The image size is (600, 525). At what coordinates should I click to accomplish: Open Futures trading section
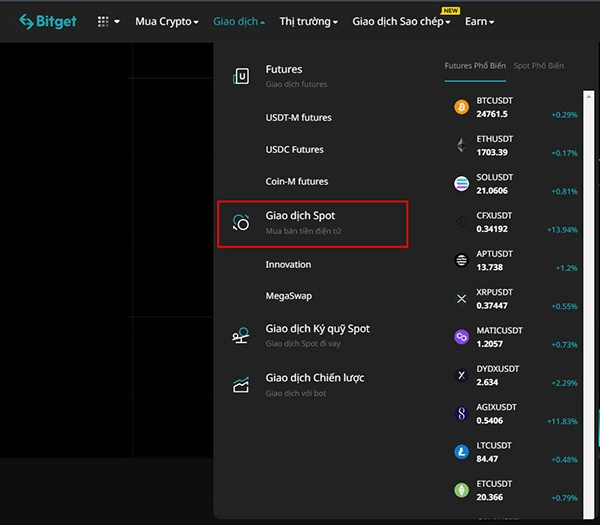[x=296, y=76]
